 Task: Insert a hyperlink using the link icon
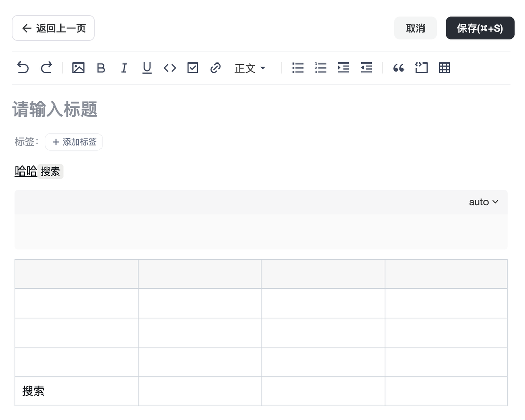pyautogui.click(x=215, y=68)
